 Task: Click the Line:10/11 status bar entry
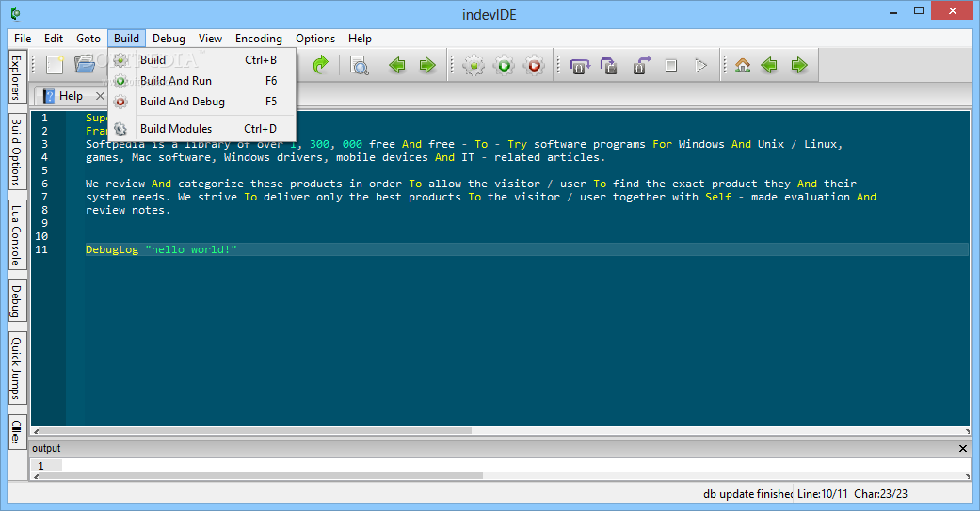[823, 493]
